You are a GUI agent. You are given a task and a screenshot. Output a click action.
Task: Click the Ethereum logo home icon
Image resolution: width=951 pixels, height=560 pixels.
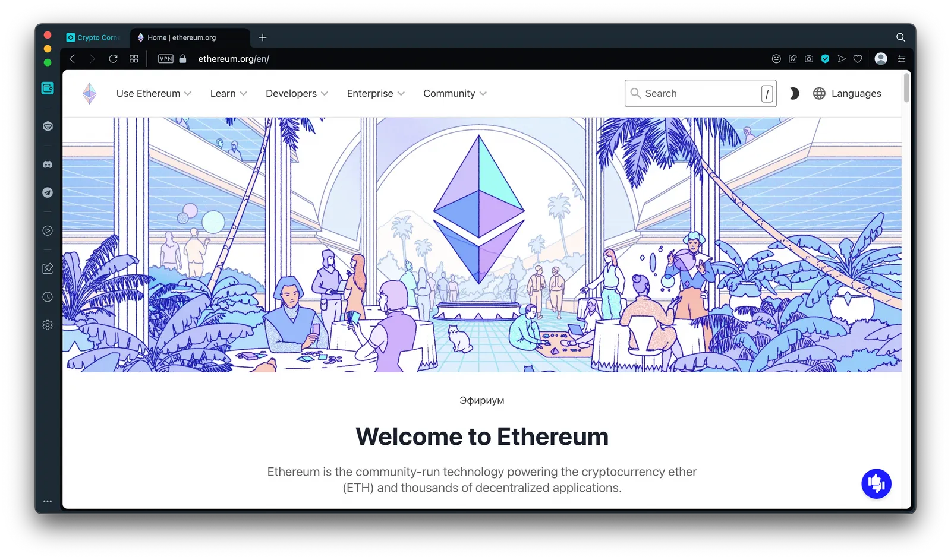89,93
